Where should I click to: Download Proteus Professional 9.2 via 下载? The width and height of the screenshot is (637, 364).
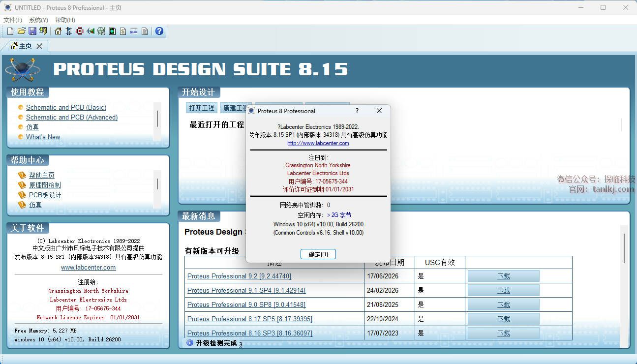pos(503,276)
